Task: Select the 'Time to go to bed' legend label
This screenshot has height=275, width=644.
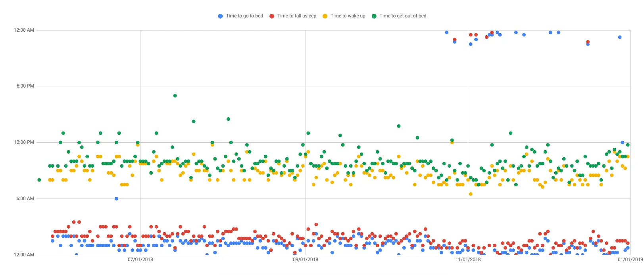Action: click(244, 16)
